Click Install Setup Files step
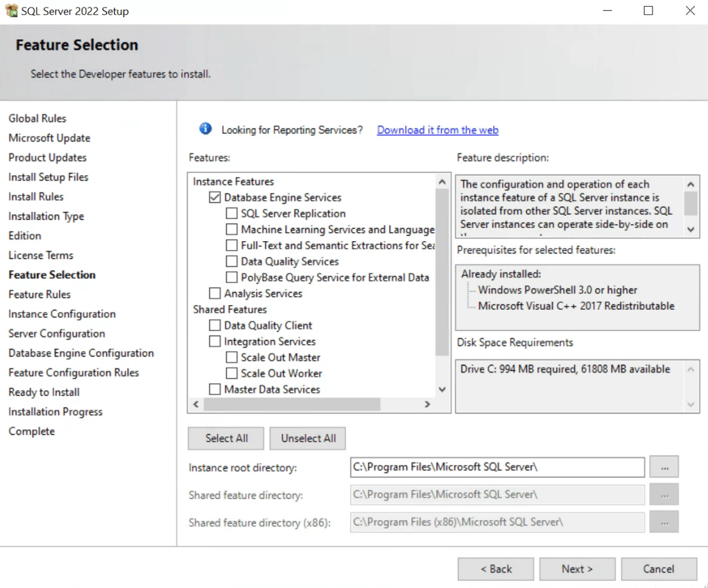Image resolution: width=708 pixels, height=588 pixels. coord(48,177)
